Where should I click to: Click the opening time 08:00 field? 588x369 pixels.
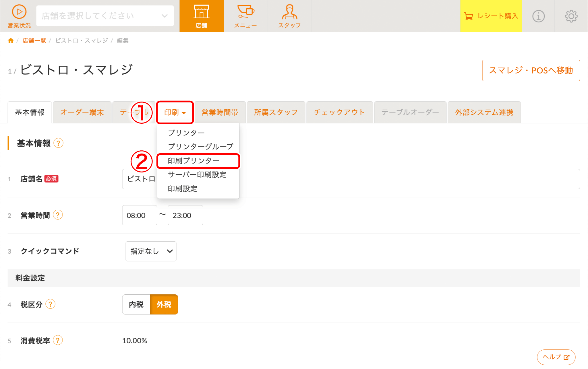140,215
